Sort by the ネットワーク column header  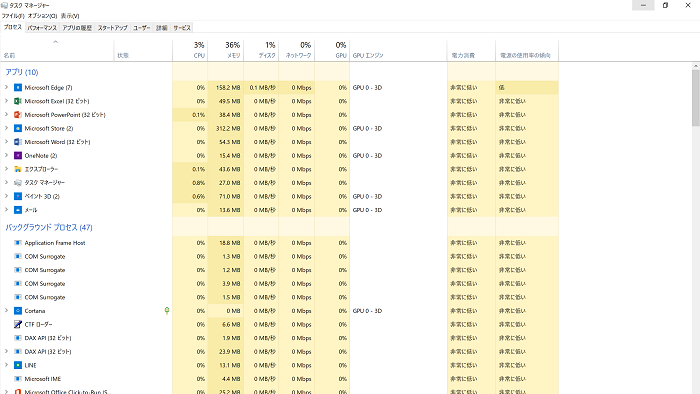point(297,50)
